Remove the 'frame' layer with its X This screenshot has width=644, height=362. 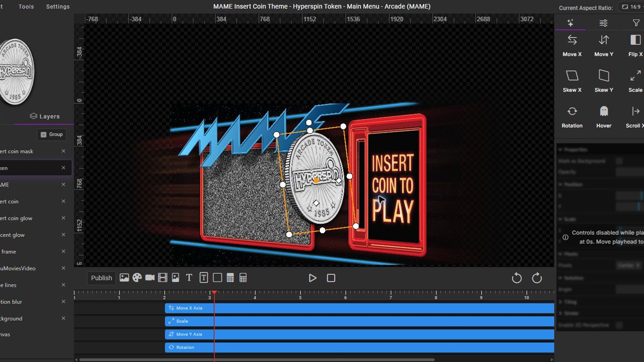pyautogui.click(x=63, y=251)
